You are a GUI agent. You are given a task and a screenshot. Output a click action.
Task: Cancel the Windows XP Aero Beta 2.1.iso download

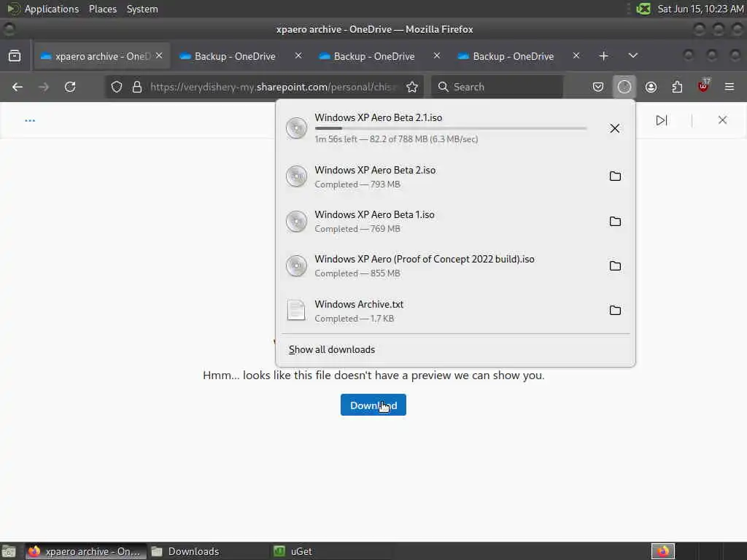(x=614, y=128)
